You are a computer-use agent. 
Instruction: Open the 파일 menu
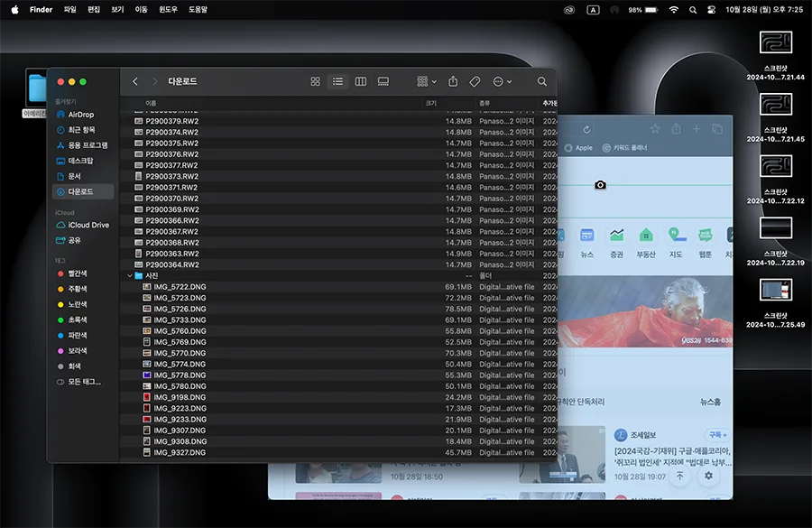pos(69,9)
